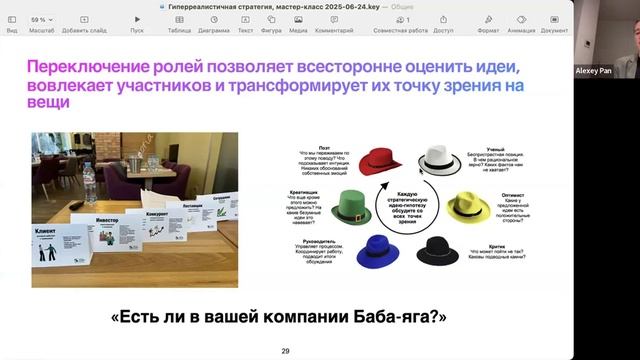Select the slide title text box
The width and height of the screenshot is (640, 360).
[x=276, y=84]
